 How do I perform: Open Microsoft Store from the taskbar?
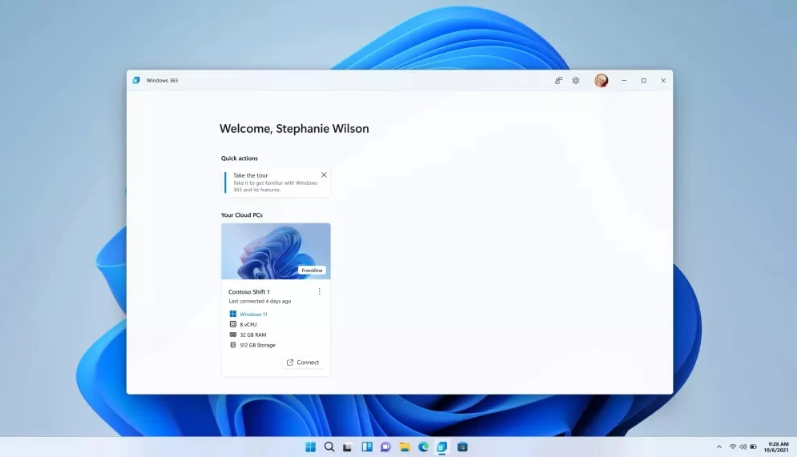pos(462,447)
